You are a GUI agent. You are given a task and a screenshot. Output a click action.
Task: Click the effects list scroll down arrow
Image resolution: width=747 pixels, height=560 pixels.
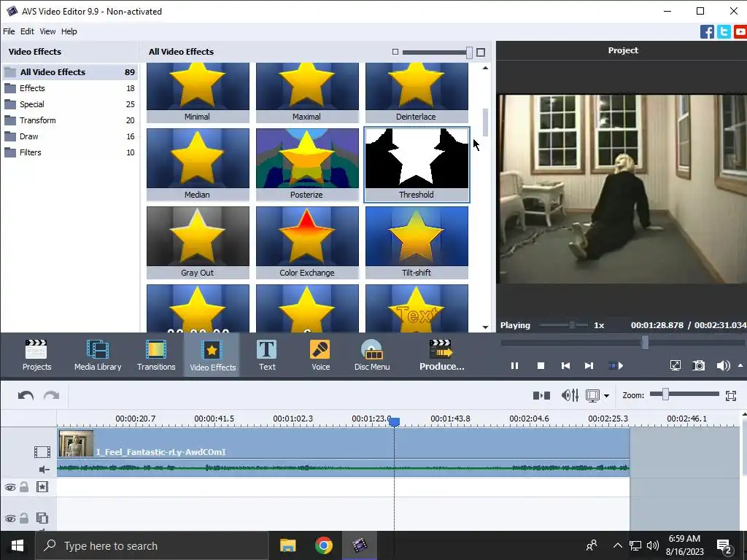[485, 327]
